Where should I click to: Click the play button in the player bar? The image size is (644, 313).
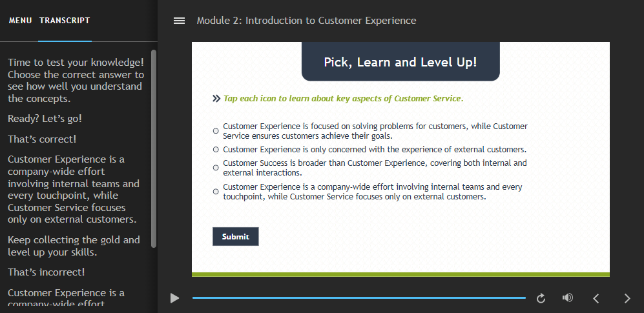[x=175, y=298]
